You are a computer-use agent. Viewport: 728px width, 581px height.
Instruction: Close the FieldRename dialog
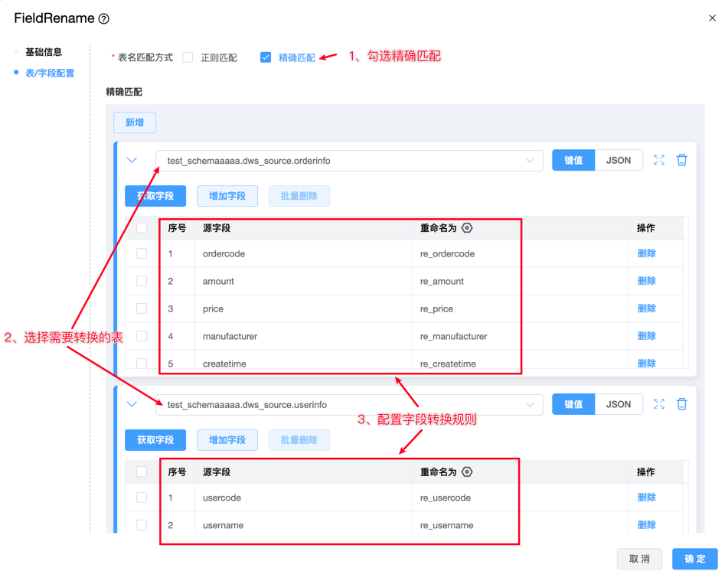point(712,18)
